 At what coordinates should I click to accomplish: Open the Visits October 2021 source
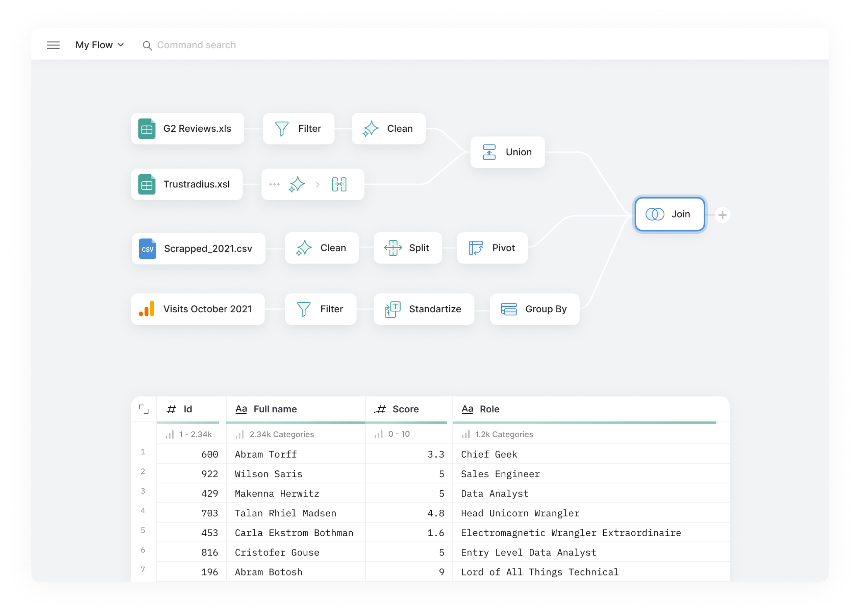pos(198,309)
